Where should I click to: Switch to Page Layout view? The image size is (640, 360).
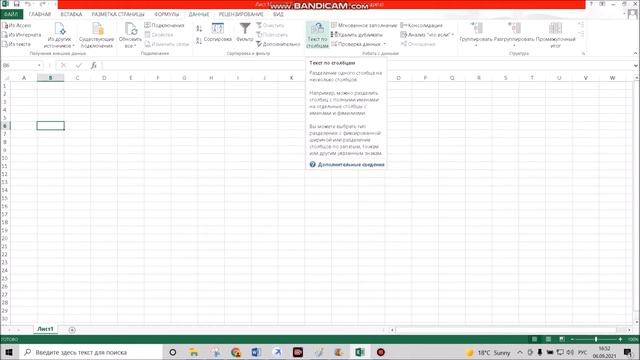(x=548, y=339)
